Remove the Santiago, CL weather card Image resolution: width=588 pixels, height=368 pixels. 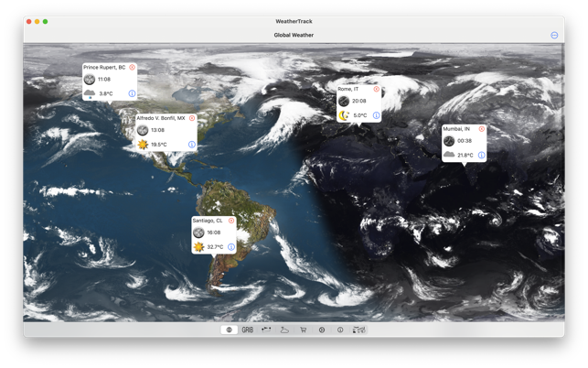[231, 221]
